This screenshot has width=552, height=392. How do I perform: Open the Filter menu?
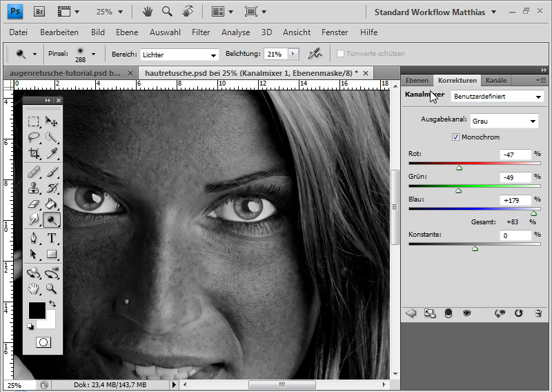[201, 32]
